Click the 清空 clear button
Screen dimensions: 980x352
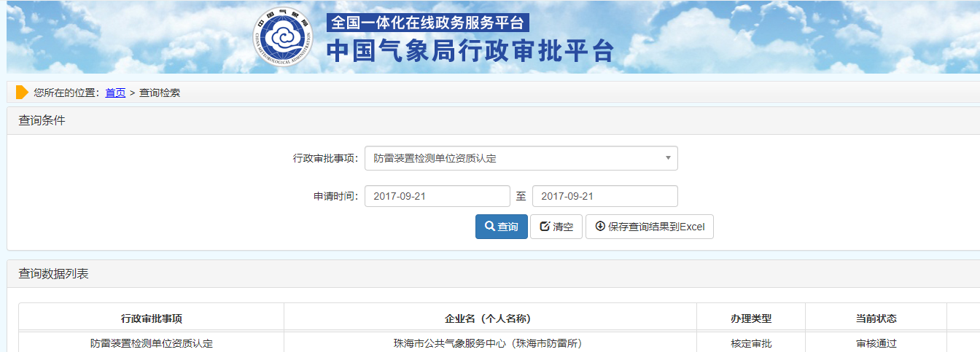click(556, 227)
